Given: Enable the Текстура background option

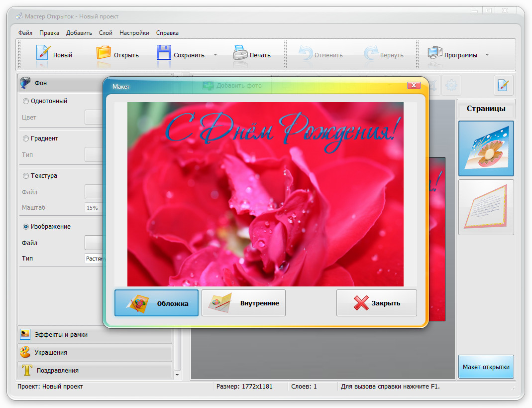Looking at the screenshot, I should pyautogui.click(x=26, y=176).
